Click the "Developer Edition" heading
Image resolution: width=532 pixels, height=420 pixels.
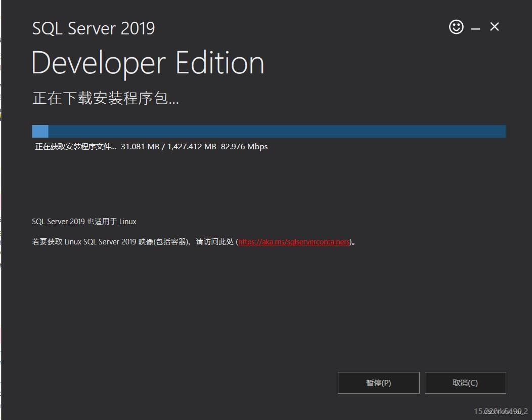click(148, 63)
